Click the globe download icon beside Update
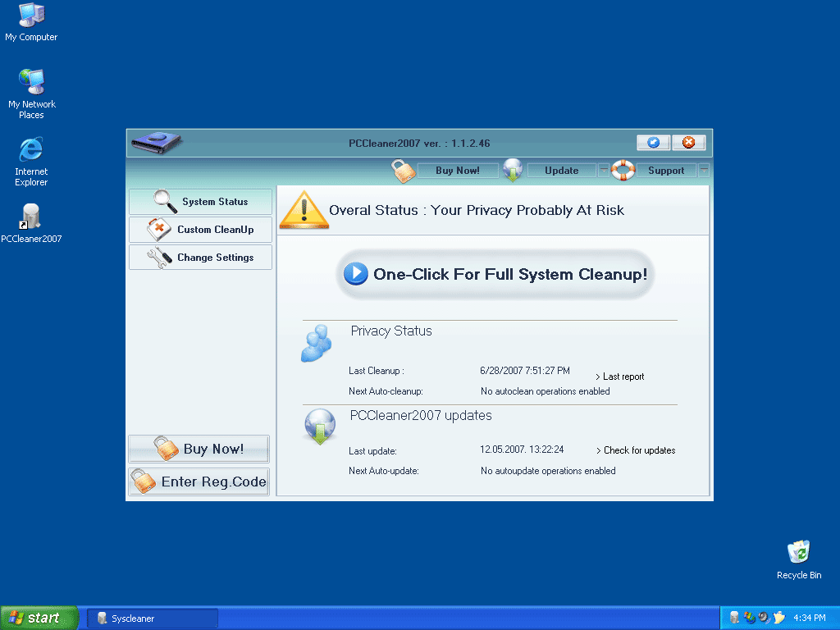This screenshot has height=630, width=840. point(513,170)
